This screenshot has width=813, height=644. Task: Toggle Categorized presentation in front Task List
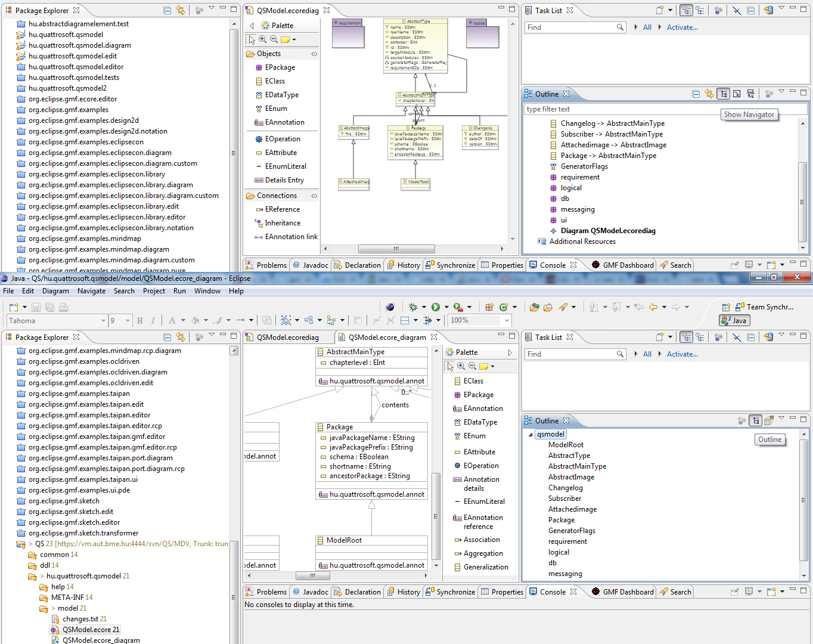[686, 337]
